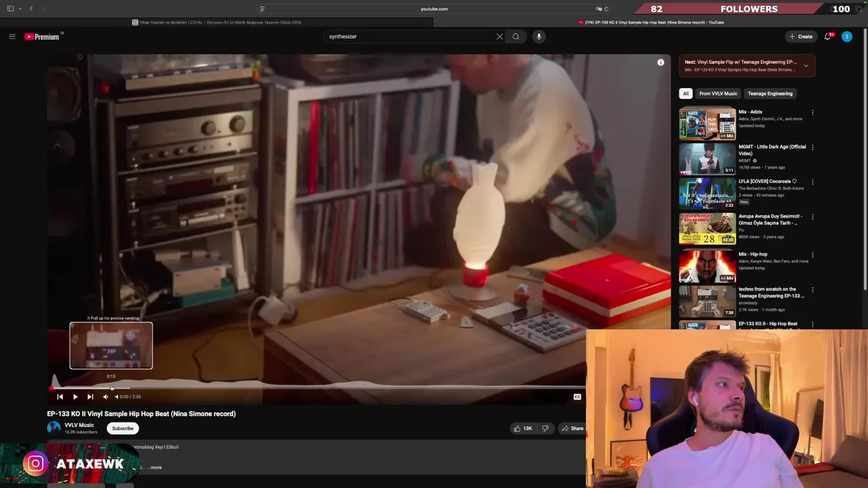This screenshot has height=488, width=868.
Task: Open options for MGMT Little Dark Age
Action: click(812, 147)
